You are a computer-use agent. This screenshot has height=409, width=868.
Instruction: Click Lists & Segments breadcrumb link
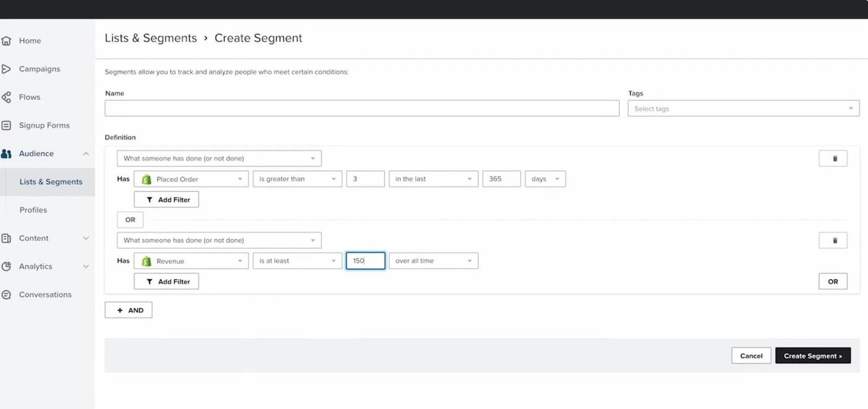click(151, 38)
